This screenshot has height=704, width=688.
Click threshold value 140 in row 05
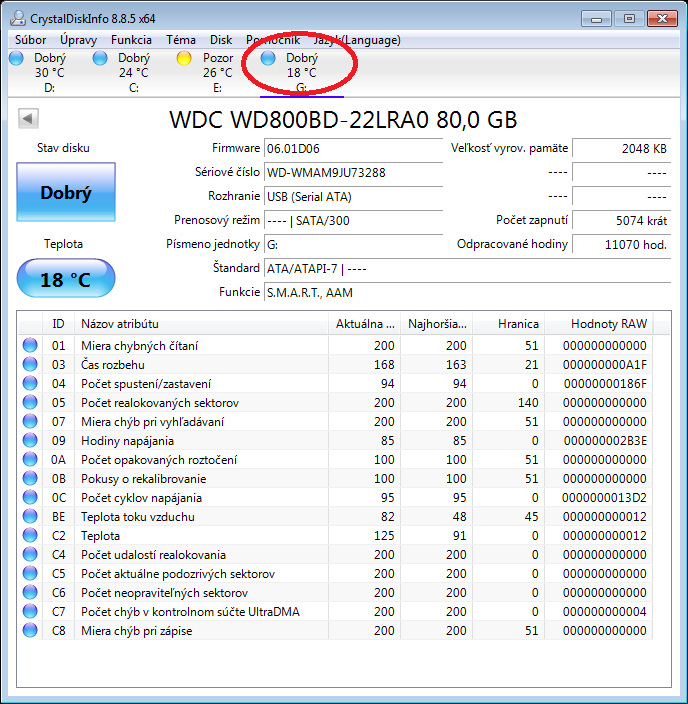click(528, 403)
